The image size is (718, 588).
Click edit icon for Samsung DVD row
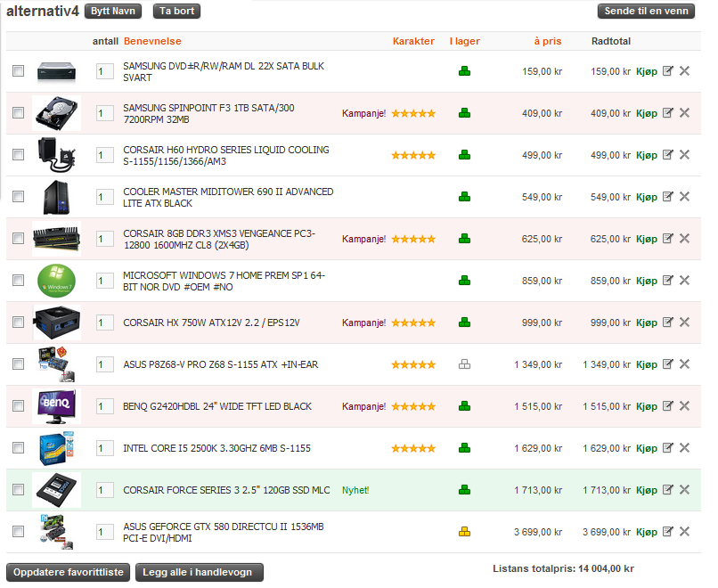(x=667, y=71)
